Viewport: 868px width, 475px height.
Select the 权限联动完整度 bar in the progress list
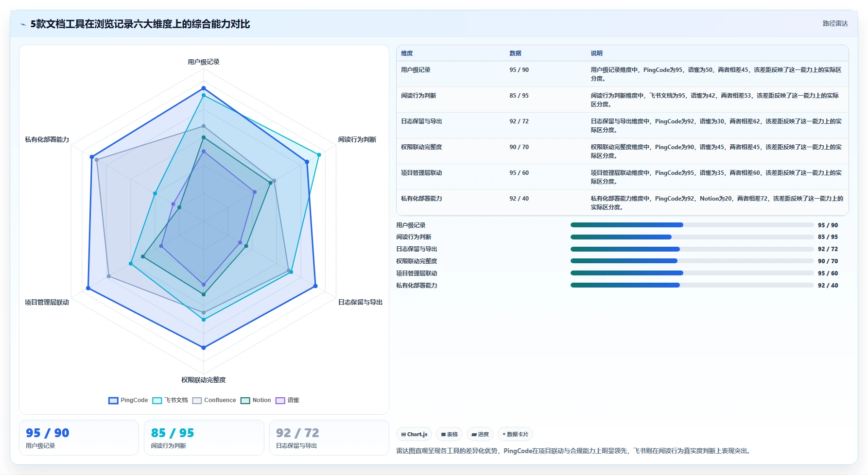(692, 261)
